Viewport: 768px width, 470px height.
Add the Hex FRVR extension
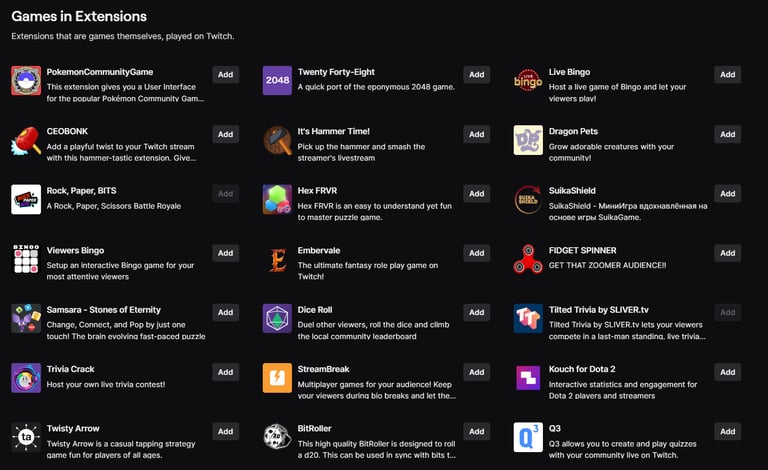tap(477, 193)
